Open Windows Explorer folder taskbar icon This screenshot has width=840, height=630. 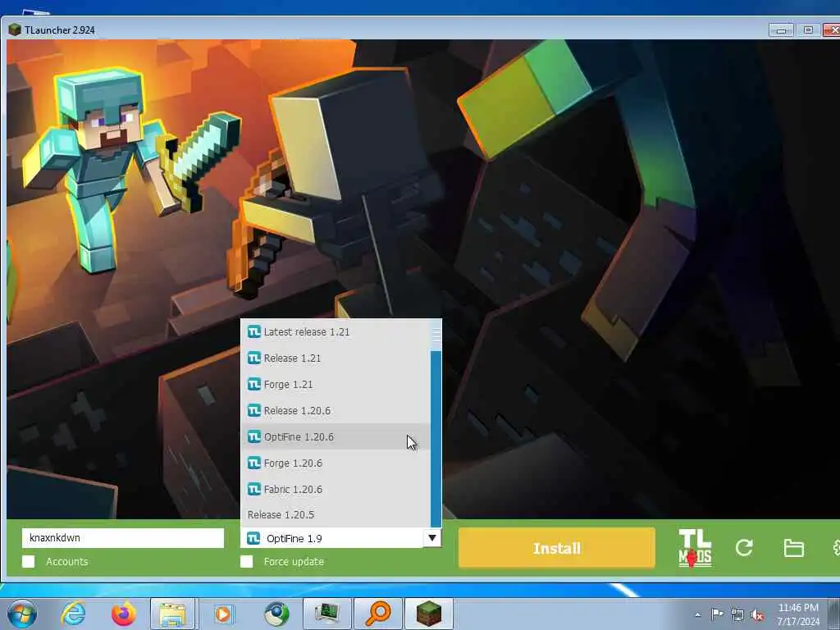[172, 614]
